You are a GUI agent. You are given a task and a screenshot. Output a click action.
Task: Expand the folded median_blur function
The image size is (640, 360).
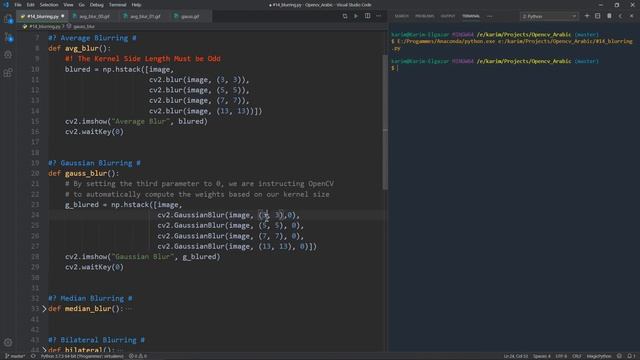44,309
